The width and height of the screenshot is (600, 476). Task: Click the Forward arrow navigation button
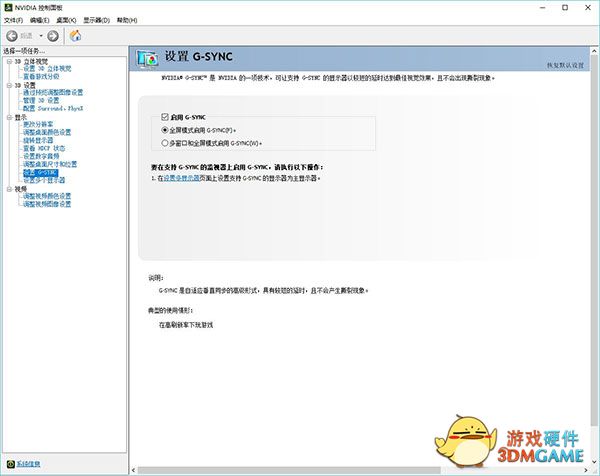pos(54,35)
